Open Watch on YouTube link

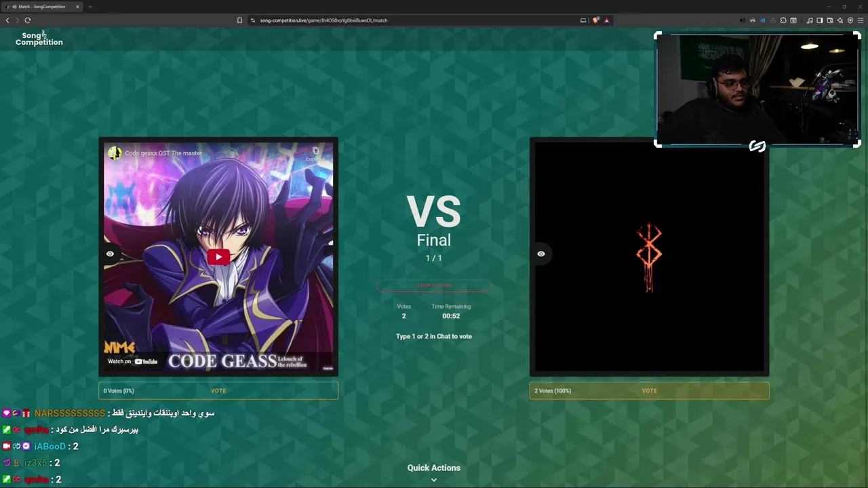133,361
